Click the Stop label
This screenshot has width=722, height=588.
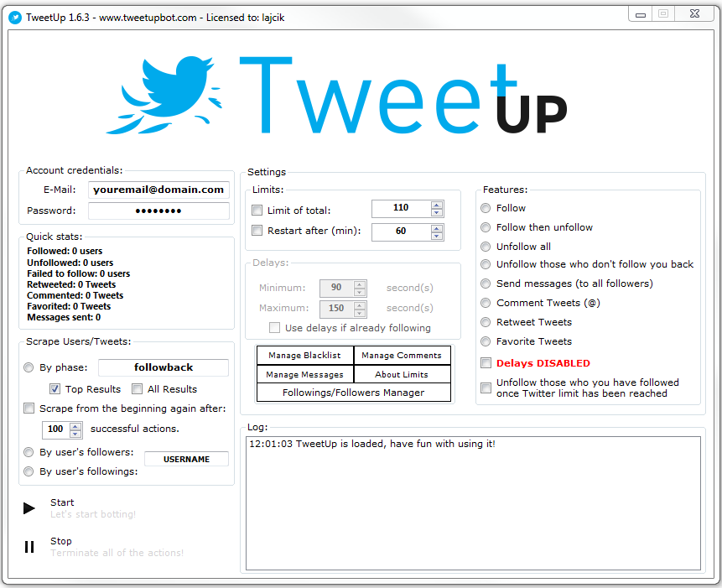61,541
